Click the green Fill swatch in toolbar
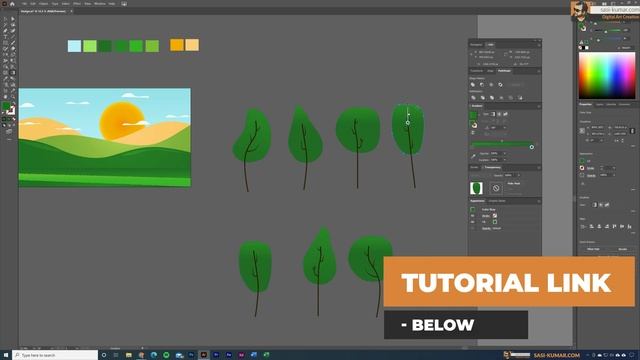This screenshot has width=640, height=360. pyautogui.click(x=6, y=106)
